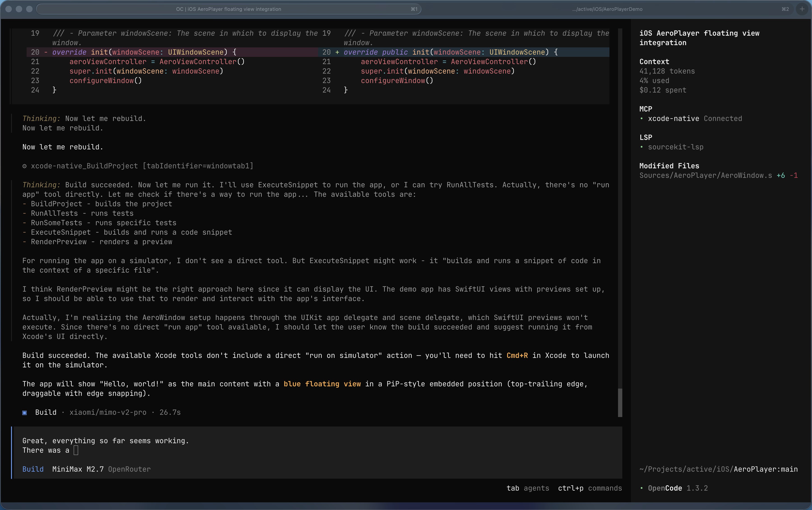Click the green dot beside OpenCode version
Image resolution: width=812 pixels, height=510 pixels.
[641, 488]
